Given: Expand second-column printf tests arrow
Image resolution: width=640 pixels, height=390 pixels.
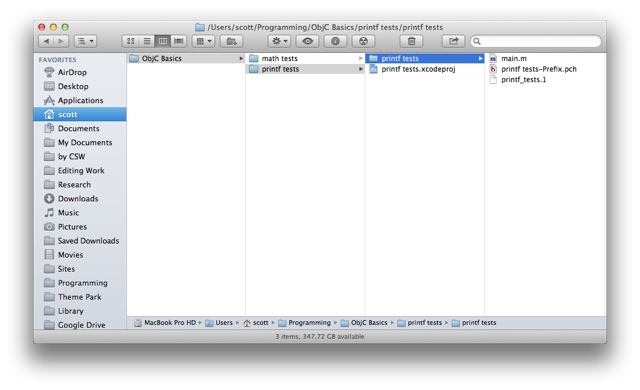Looking at the screenshot, I should click(360, 69).
